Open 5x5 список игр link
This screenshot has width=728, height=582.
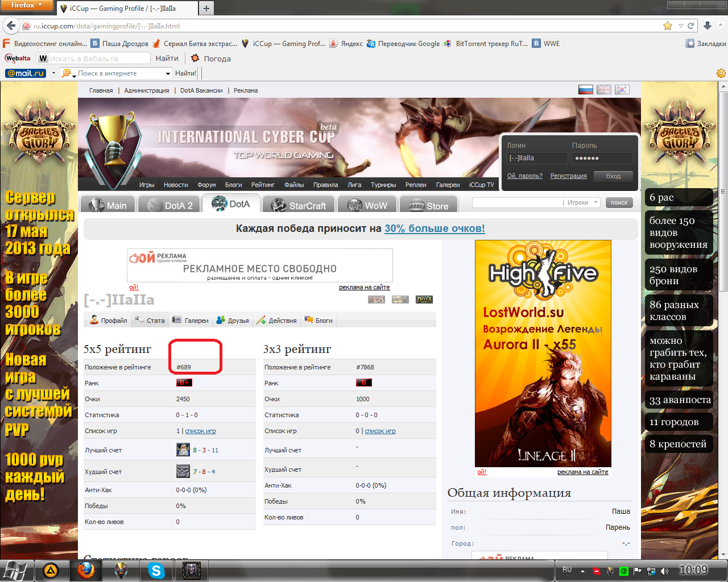[x=200, y=431]
